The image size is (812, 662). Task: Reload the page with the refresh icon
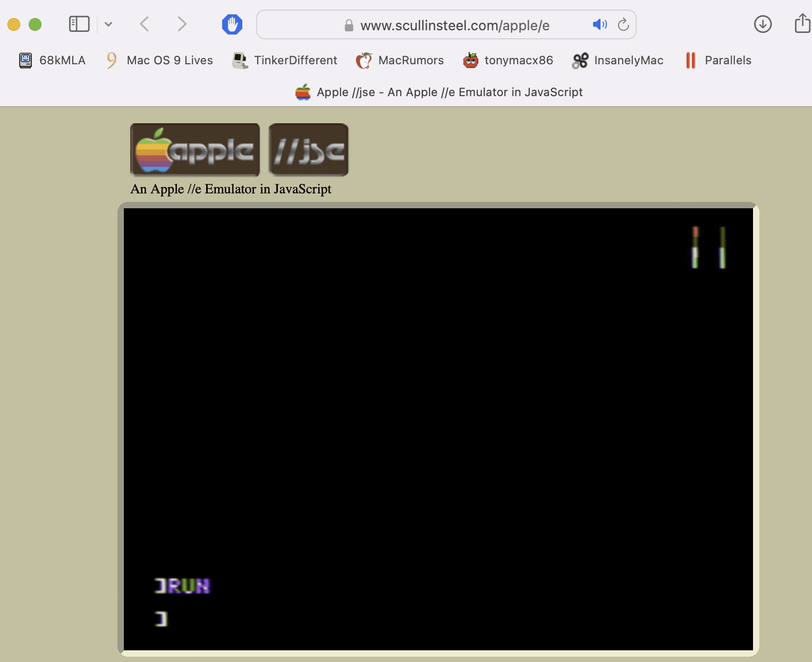623,24
